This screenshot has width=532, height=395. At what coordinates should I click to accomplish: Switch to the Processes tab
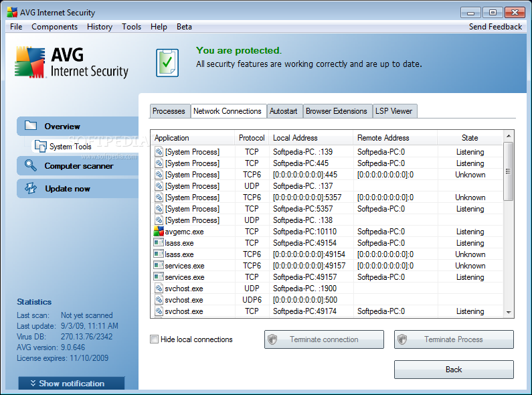(169, 111)
